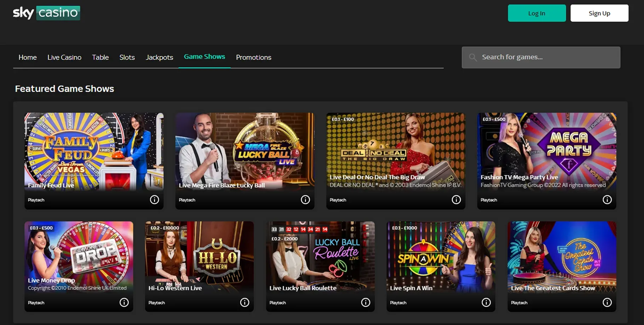644x325 pixels.
Task: Show info for Live Mega Fire Blaze Lucky Ball
Action: tap(305, 200)
